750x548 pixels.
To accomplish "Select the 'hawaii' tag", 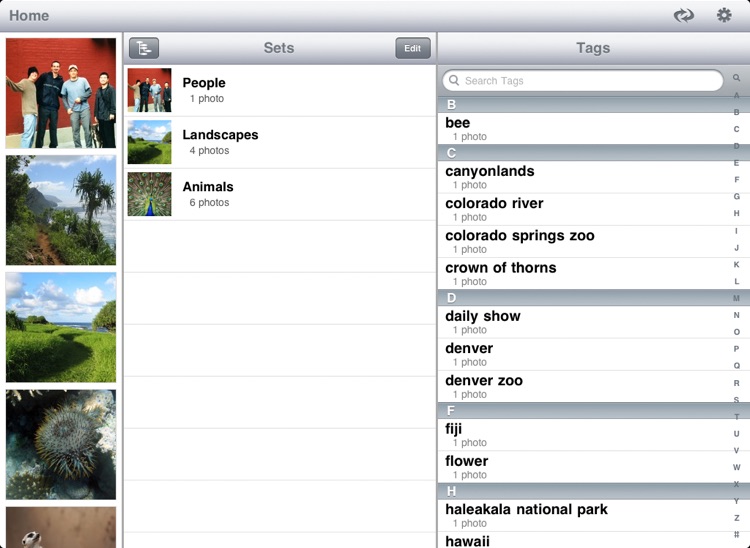I will point(585,540).
